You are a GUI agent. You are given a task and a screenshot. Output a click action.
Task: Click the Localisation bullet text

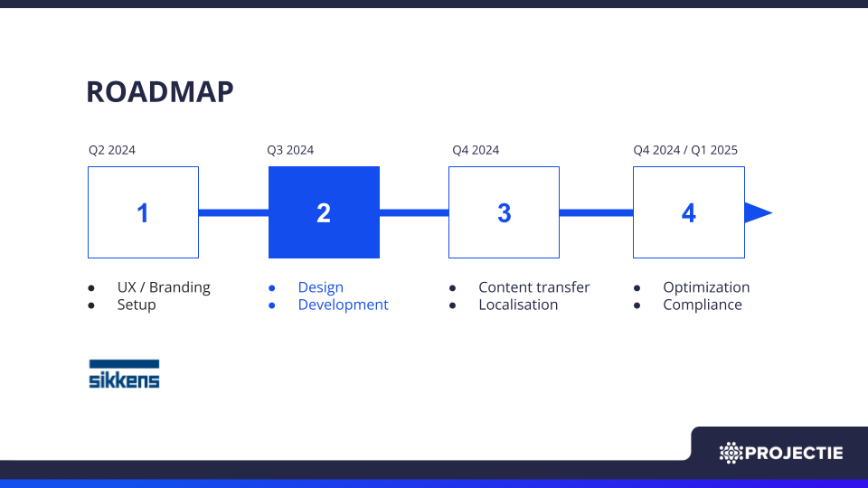point(518,305)
